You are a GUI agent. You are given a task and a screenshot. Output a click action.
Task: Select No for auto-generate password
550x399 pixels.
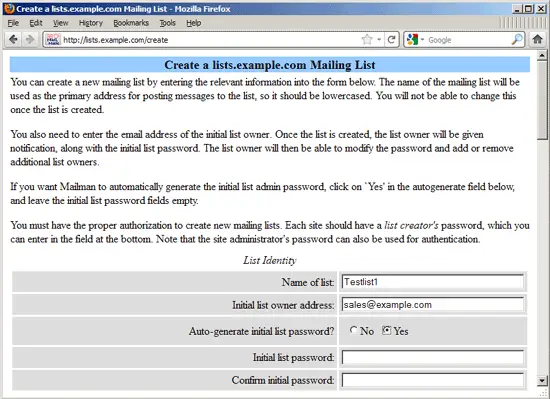pos(353,330)
